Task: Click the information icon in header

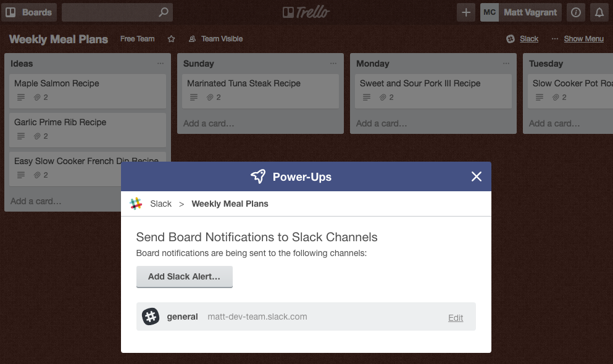Action: coord(576,12)
